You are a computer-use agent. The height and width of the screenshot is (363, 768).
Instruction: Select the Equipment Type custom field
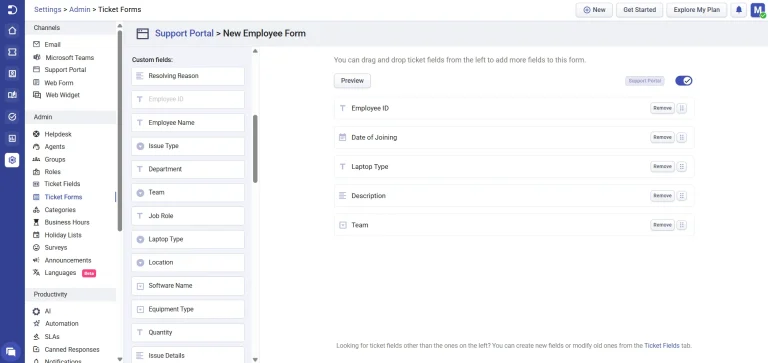[188, 309]
